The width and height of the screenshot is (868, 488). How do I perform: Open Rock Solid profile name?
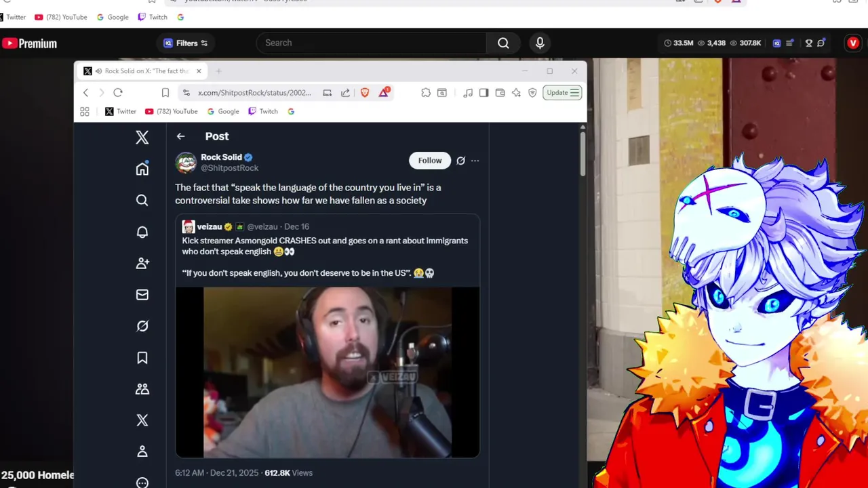(221, 157)
